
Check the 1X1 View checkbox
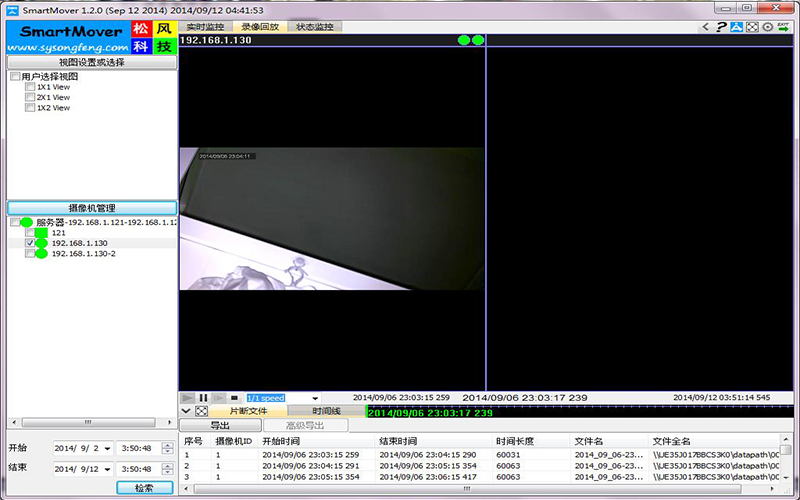[30, 87]
